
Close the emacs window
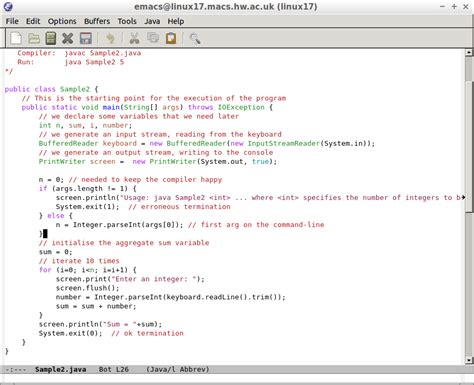(x=466, y=6)
